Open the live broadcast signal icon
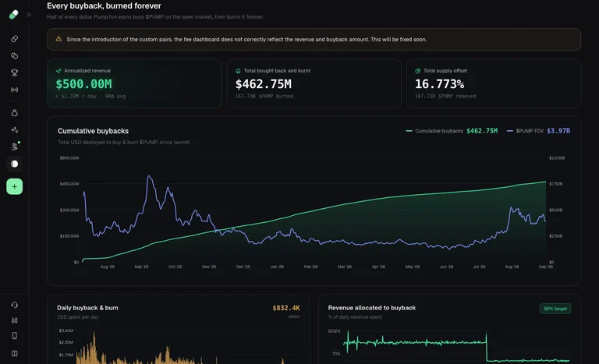The image size is (599, 364). click(15, 90)
